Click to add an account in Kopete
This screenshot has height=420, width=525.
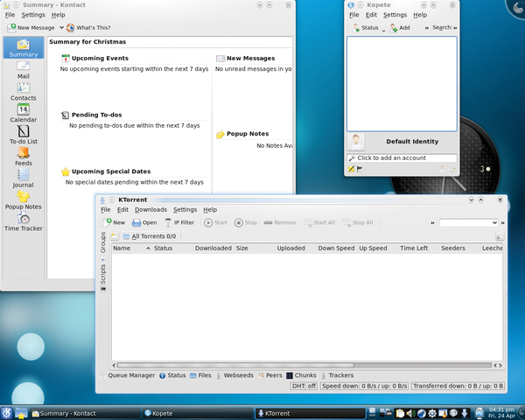(402, 158)
